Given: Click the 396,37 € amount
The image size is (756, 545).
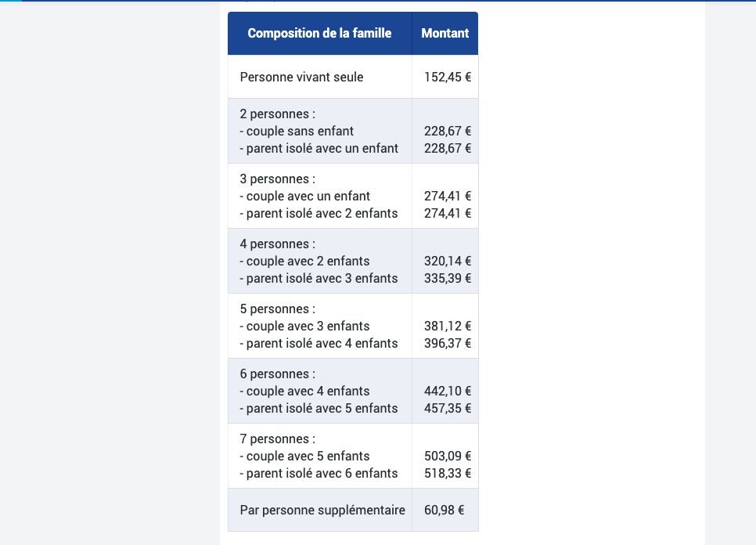Looking at the screenshot, I should pyautogui.click(x=448, y=344).
